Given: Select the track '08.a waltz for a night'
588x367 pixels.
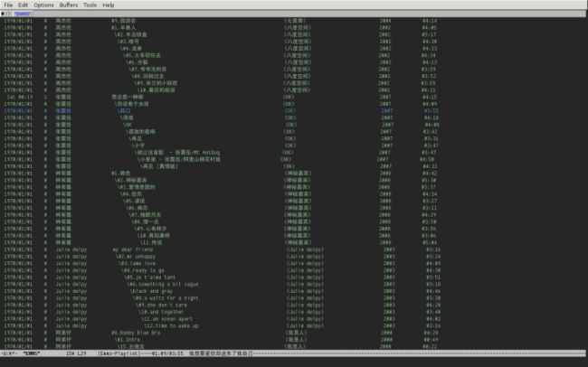Looking at the screenshot, I should [166, 298].
